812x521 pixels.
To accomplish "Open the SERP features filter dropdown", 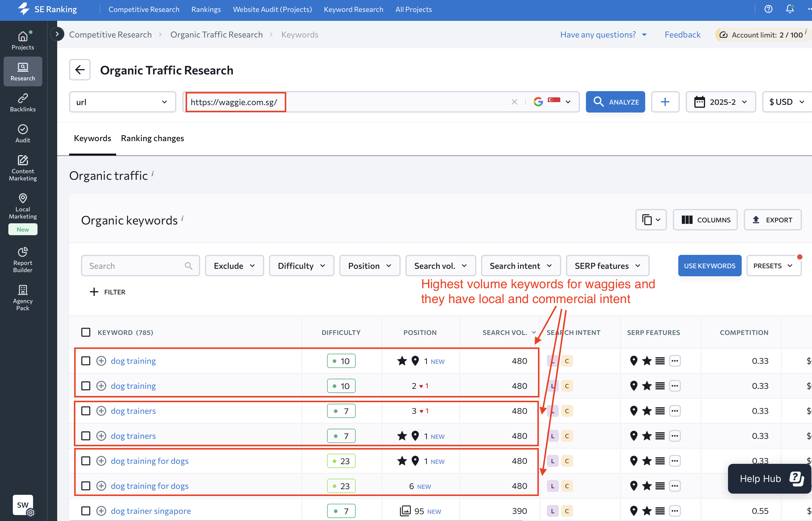I will pyautogui.click(x=607, y=266).
